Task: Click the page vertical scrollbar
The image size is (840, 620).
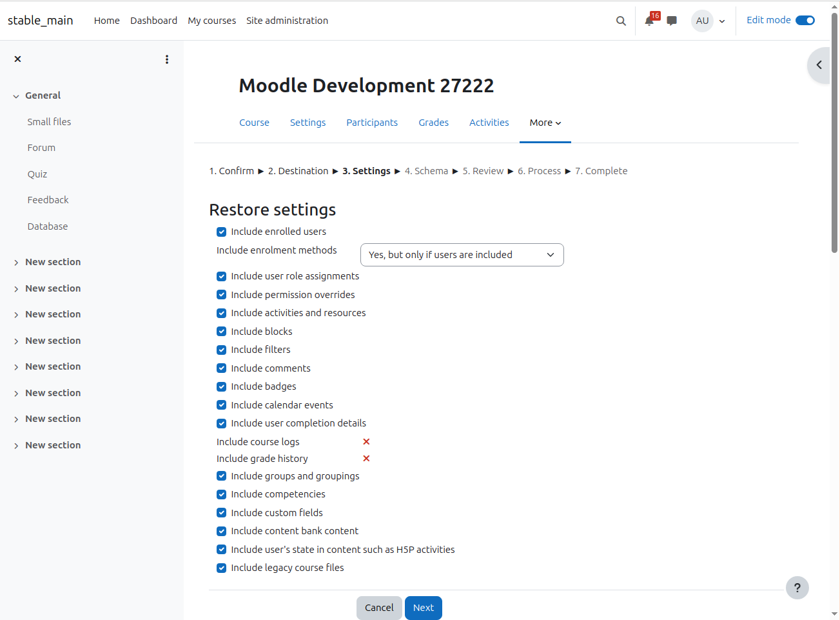Action: click(834, 132)
